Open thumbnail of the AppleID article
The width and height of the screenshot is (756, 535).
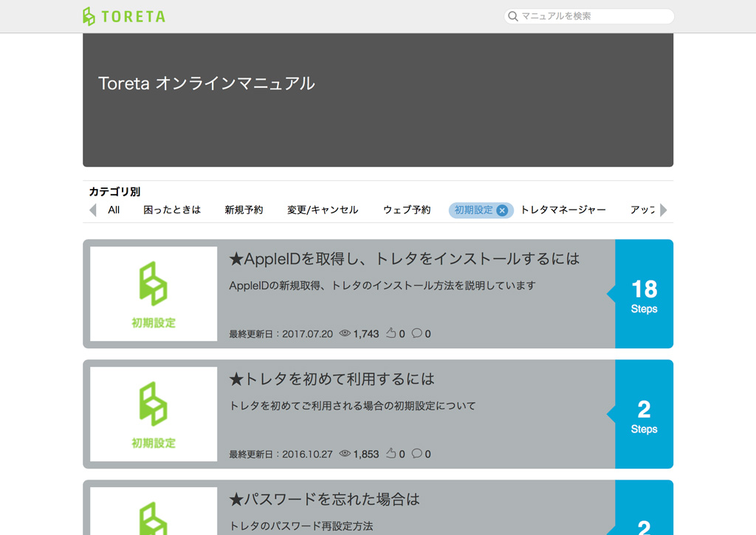pyautogui.click(x=154, y=294)
